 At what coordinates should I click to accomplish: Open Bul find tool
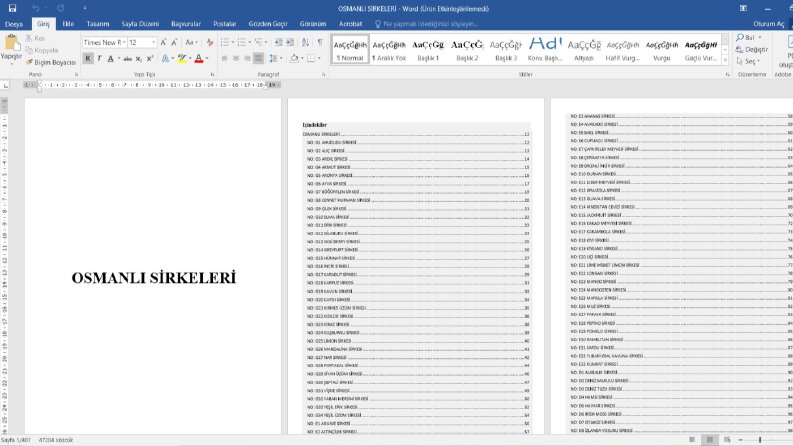click(748, 37)
